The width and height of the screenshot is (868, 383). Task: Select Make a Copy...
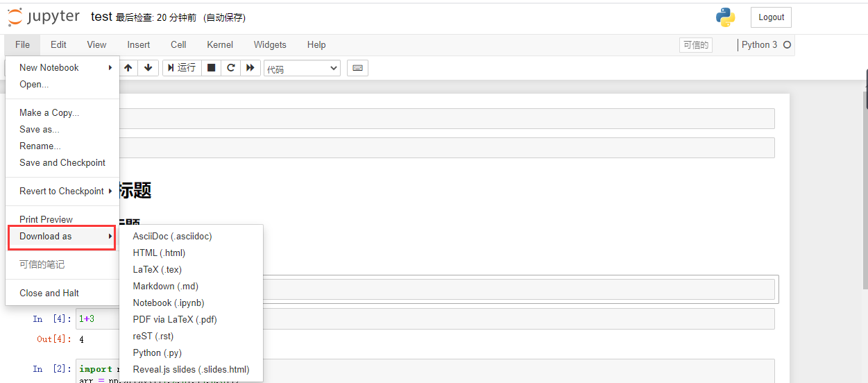62,112
